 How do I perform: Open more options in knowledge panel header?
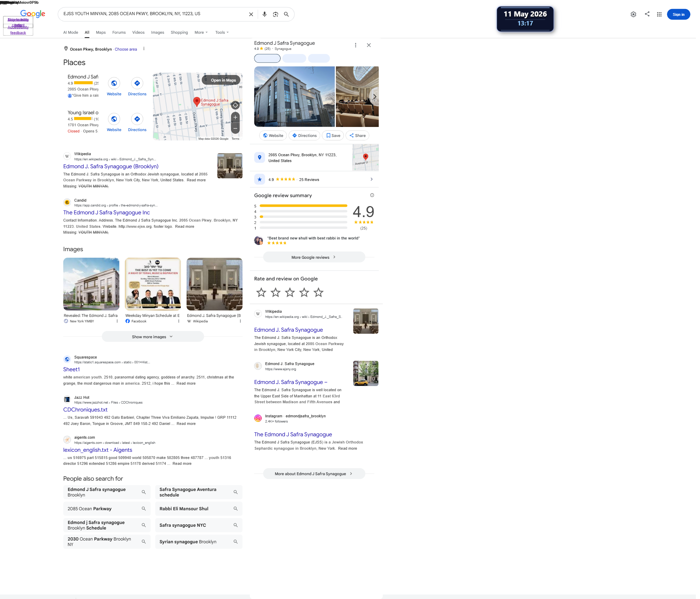pos(356,45)
